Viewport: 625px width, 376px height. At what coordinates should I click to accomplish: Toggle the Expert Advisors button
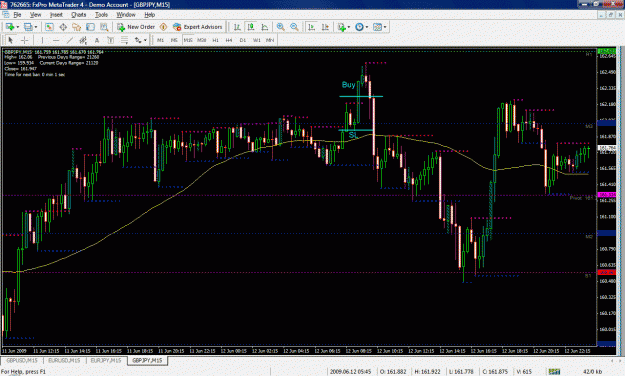click(198, 27)
